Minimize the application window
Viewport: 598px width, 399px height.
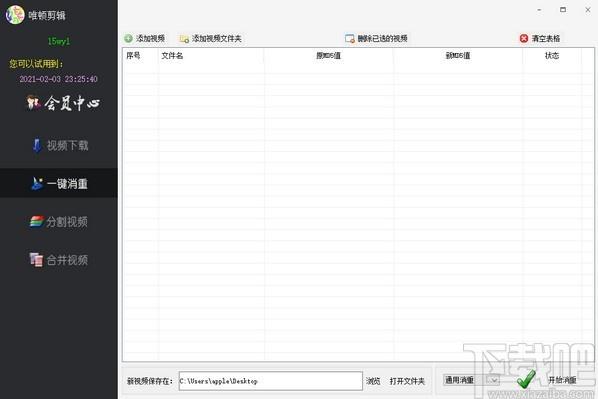point(539,10)
